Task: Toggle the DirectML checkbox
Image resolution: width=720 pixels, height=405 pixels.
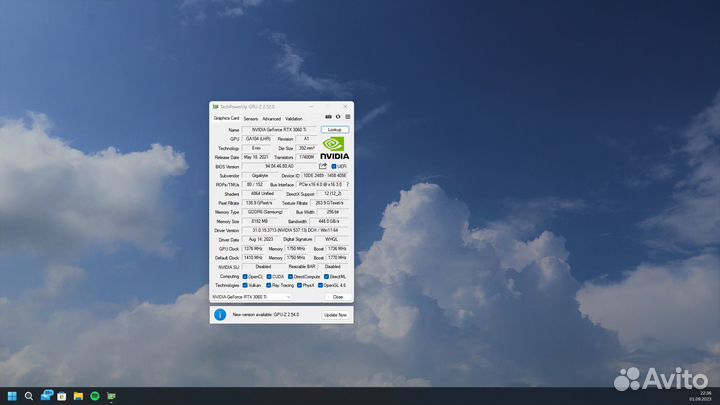Action: tap(326, 276)
